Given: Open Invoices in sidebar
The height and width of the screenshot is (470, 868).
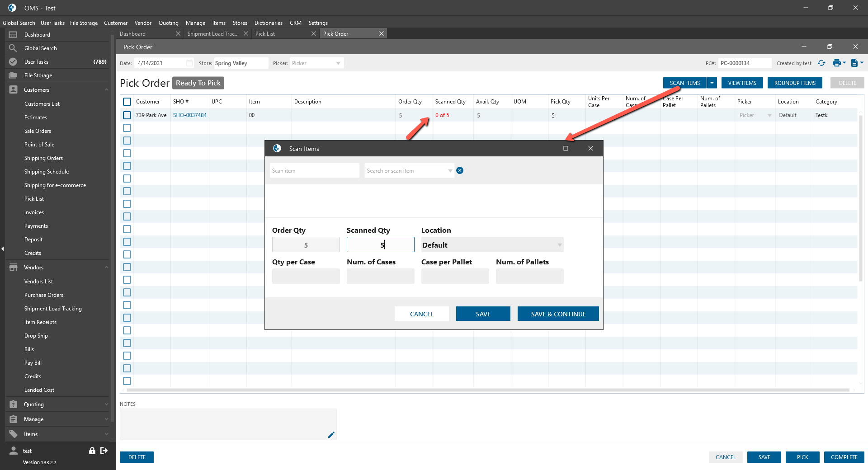Looking at the screenshot, I should pyautogui.click(x=34, y=212).
